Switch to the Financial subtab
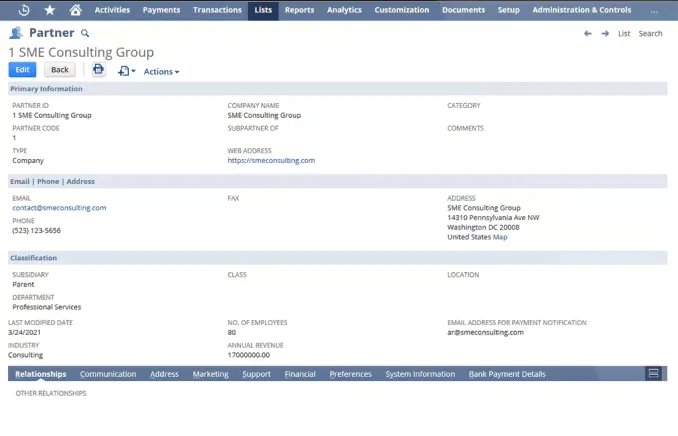The height and width of the screenshot is (436, 678). coord(300,374)
